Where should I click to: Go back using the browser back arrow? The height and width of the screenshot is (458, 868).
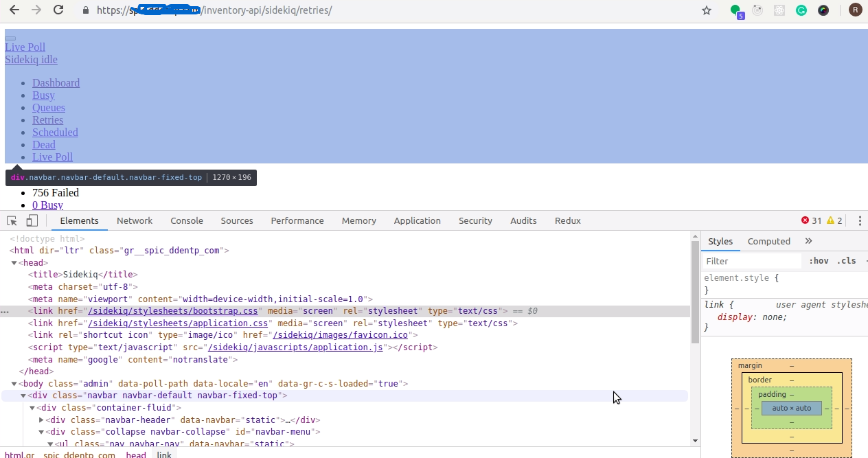(14, 10)
